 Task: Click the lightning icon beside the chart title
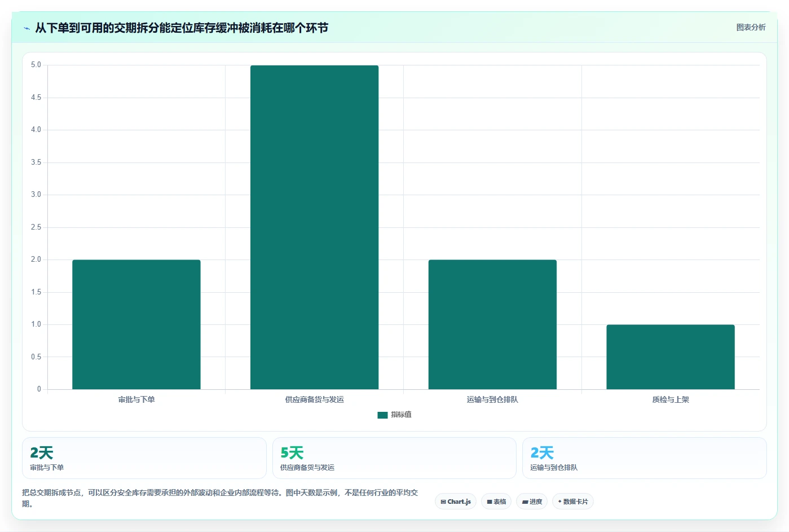27,28
